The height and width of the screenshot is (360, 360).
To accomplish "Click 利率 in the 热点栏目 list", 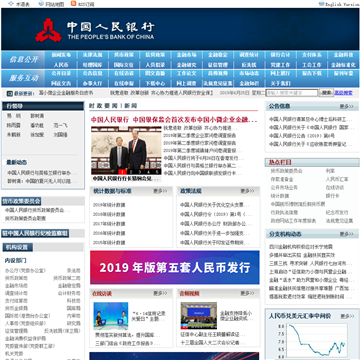I will click(x=330, y=171).
